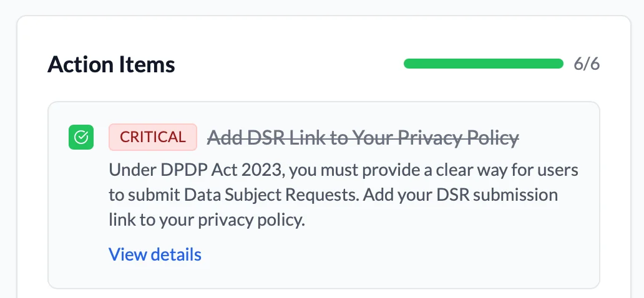
Task: Open View details link
Action: click(155, 254)
